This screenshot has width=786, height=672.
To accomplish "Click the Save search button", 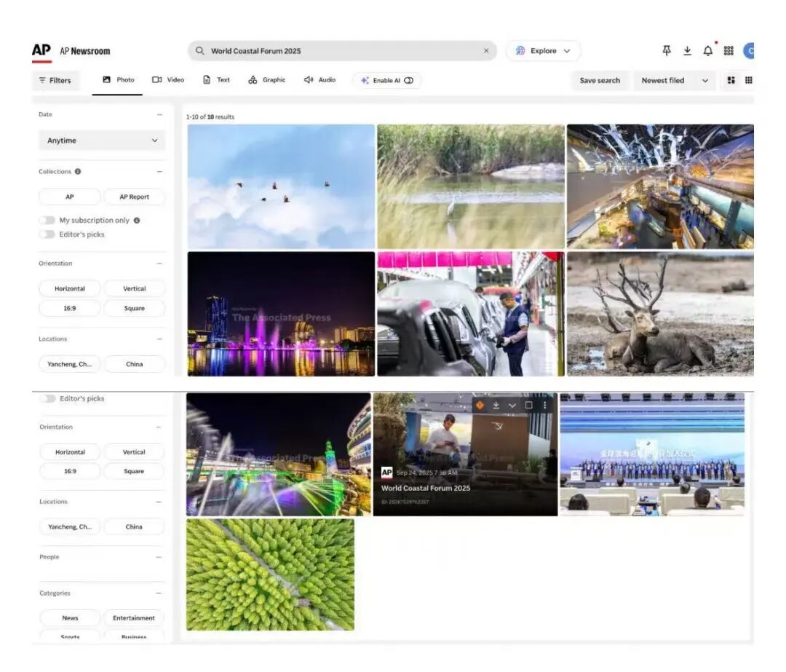I will click(x=600, y=80).
